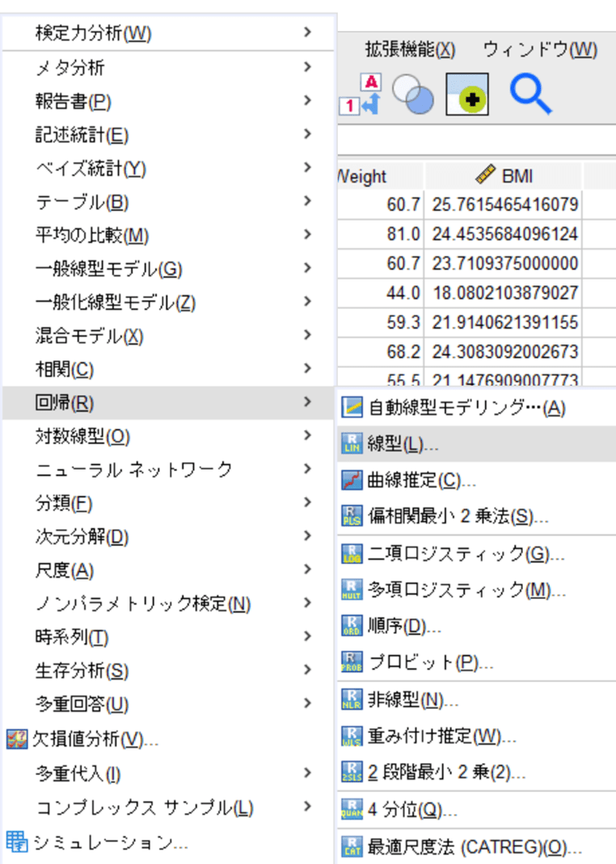Click the シミュレーション grid icon

[x=16, y=842]
